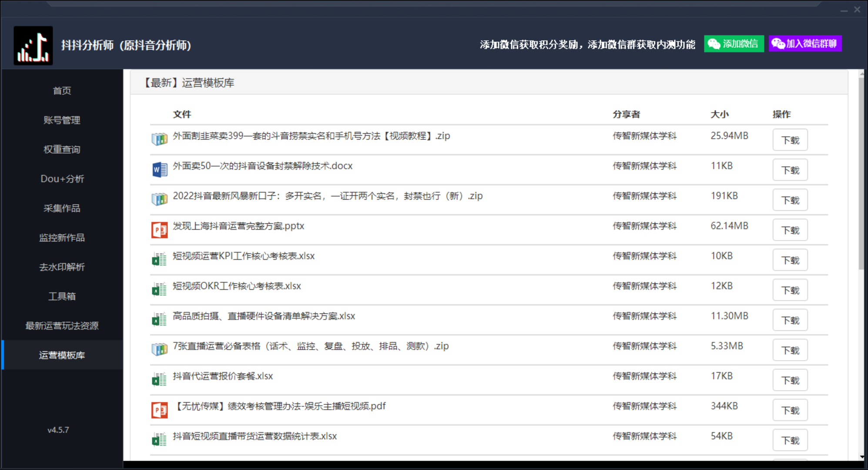Download 短视频运营KPI工作核心考核表.xlsx
This screenshot has width=868, height=470.
[789, 259]
